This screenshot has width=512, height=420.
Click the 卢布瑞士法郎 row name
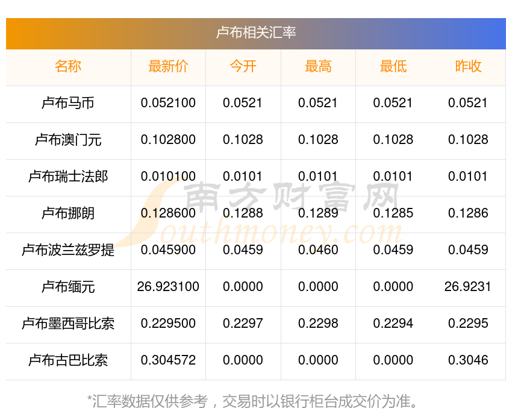(68, 177)
